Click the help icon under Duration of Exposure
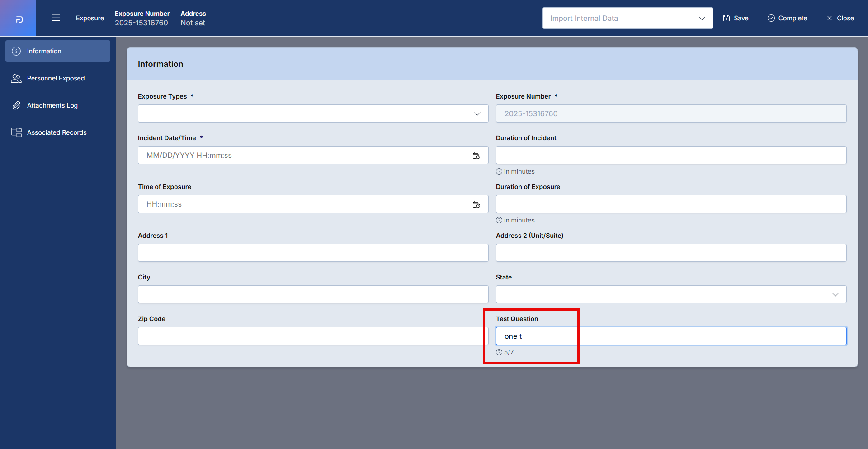 [x=499, y=220]
